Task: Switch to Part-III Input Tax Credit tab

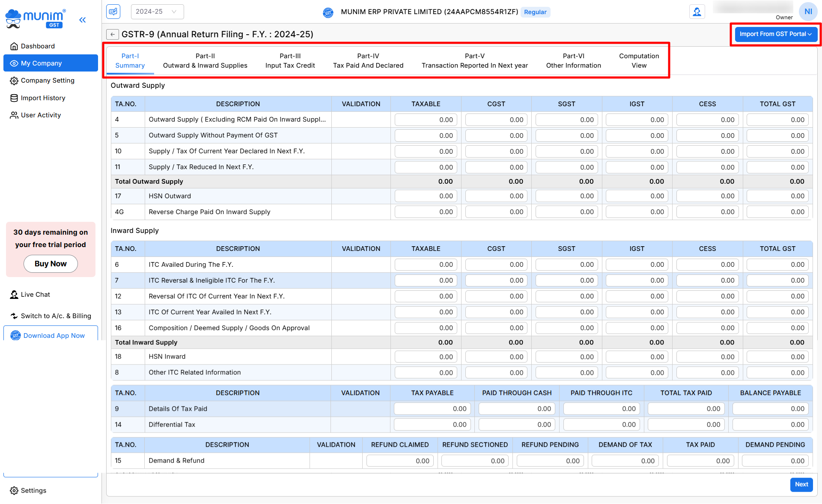Action: tap(290, 61)
